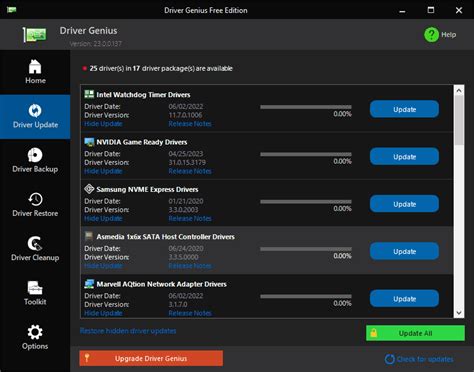
Task: Open Release Notes for NVIDIA Game Ready
Action: (x=190, y=171)
